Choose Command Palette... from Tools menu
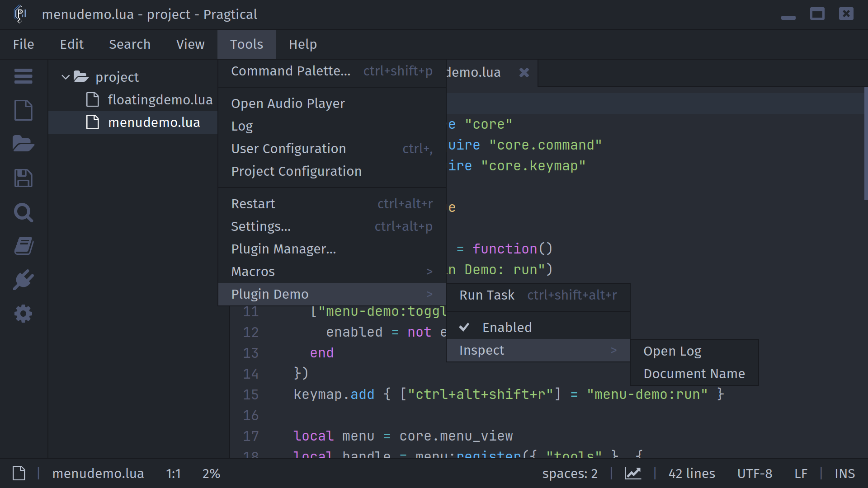This screenshot has height=488, width=868. pyautogui.click(x=332, y=71)
